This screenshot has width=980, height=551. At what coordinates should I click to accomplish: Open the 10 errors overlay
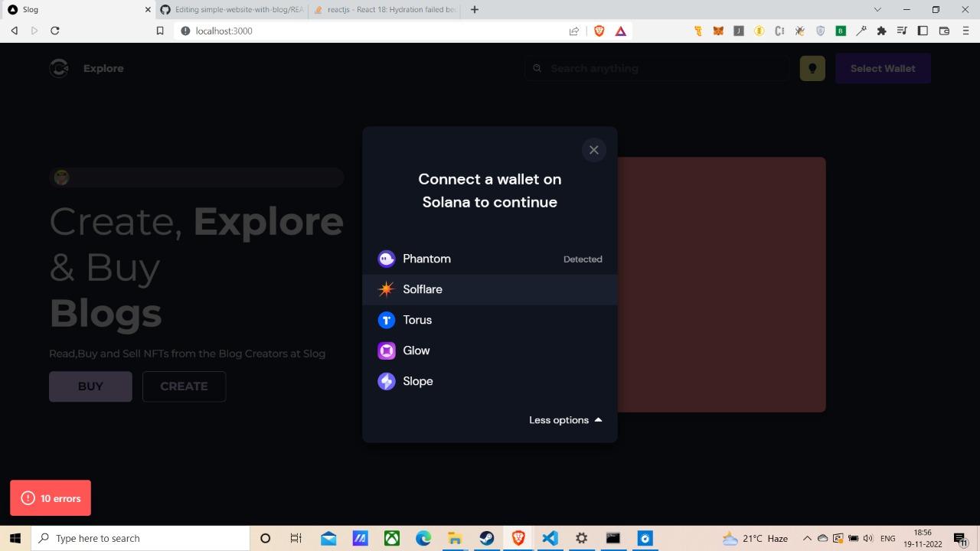51,498
